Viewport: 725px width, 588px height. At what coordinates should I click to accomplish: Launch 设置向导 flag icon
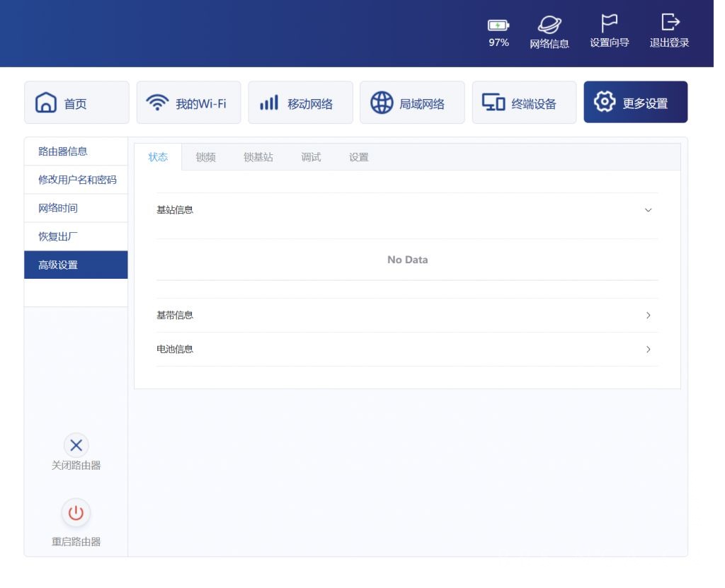(609, 23)
